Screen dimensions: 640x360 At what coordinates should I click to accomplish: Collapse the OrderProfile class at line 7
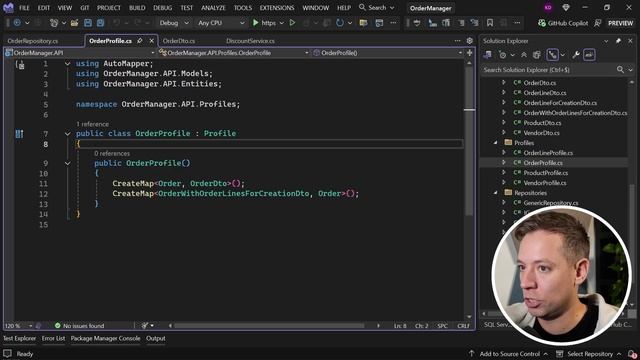68,134
